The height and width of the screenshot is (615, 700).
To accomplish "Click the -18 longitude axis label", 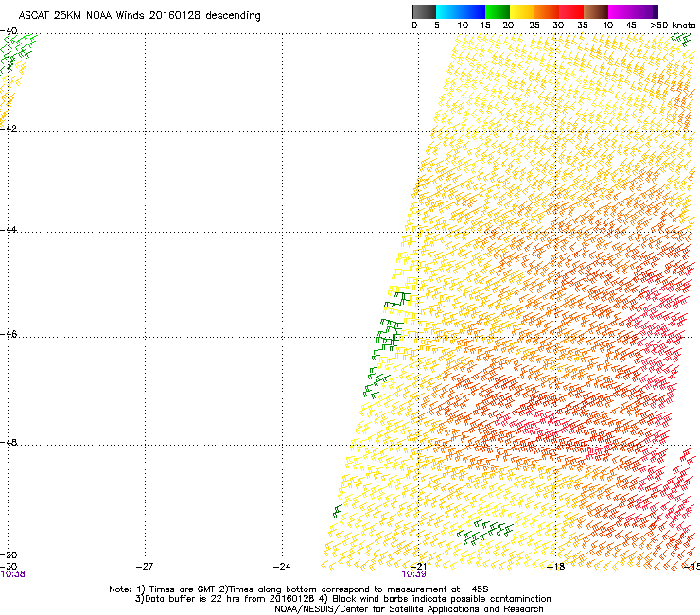I will [555, 567].
